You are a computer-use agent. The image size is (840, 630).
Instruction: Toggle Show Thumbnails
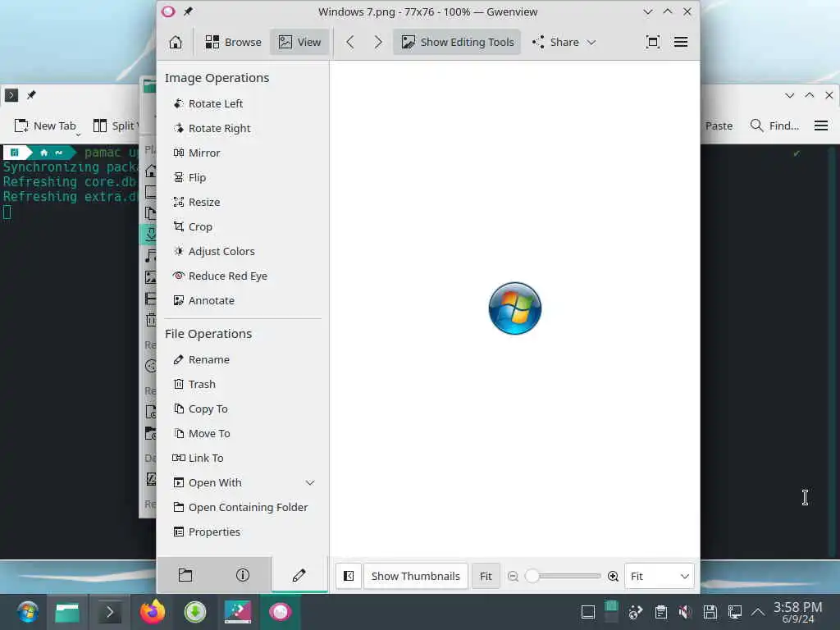(416, 576)
